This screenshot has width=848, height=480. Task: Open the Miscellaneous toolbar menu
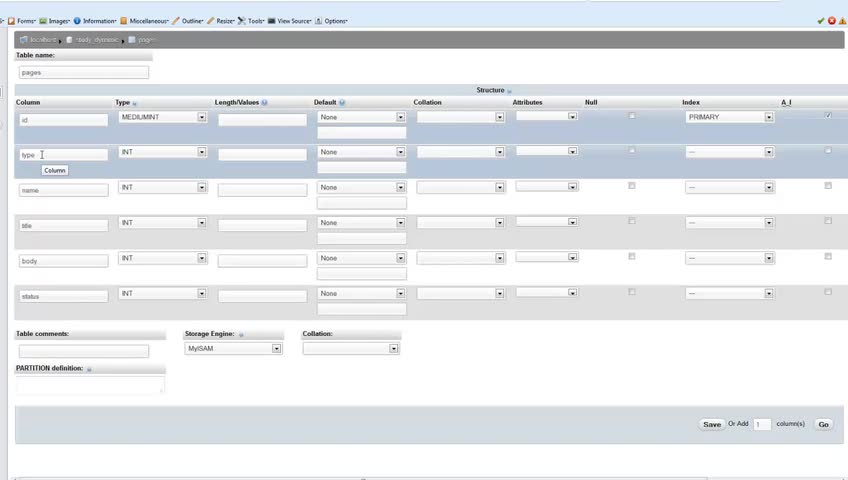[144, 21]
